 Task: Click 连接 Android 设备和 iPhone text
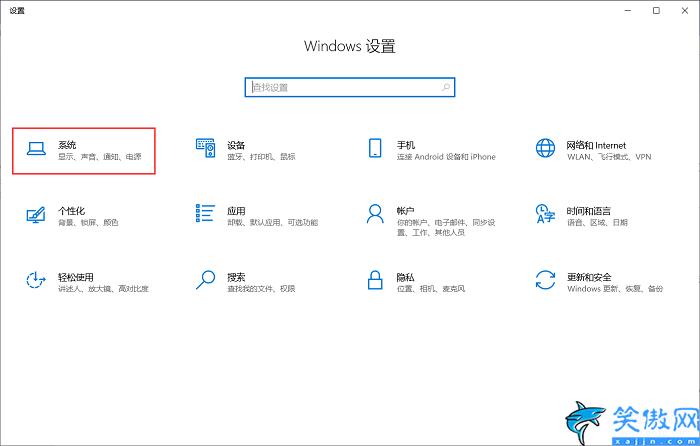click(446, 157)
